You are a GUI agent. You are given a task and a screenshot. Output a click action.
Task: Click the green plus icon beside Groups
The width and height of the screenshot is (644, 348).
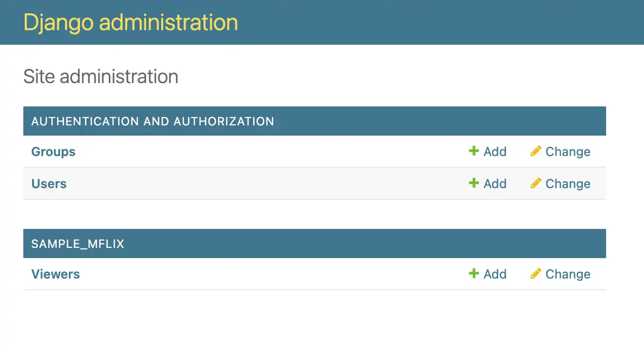click(473, 151)
